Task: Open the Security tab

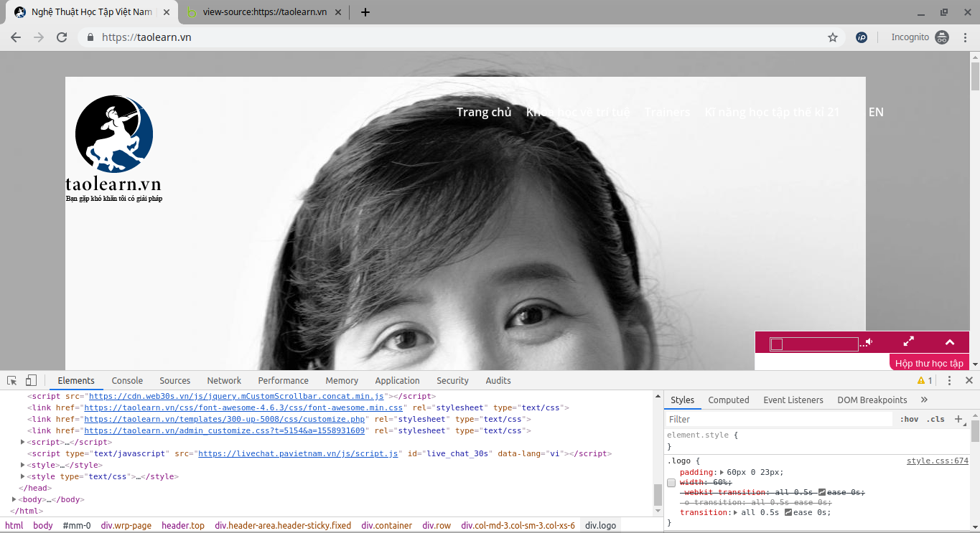Action: [452, 381]
